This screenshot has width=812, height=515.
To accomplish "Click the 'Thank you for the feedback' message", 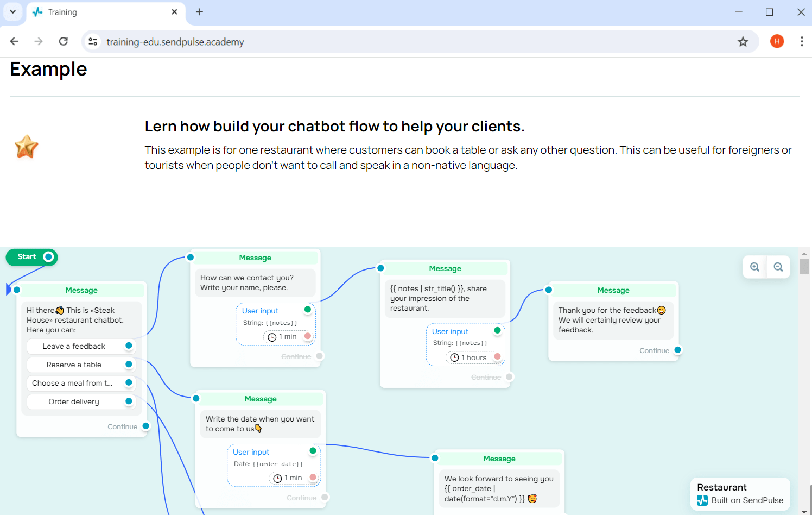I will point(613,320).
